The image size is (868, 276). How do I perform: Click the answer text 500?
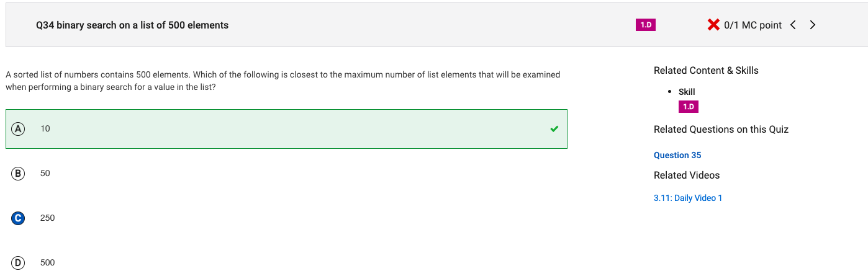click(47, 262)
